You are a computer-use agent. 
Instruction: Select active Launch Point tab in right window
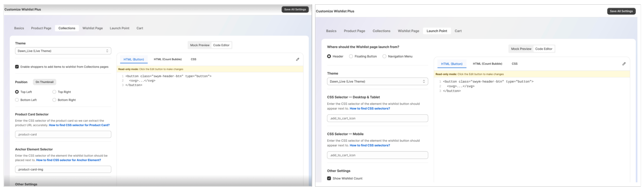click(x=437, y=31)
